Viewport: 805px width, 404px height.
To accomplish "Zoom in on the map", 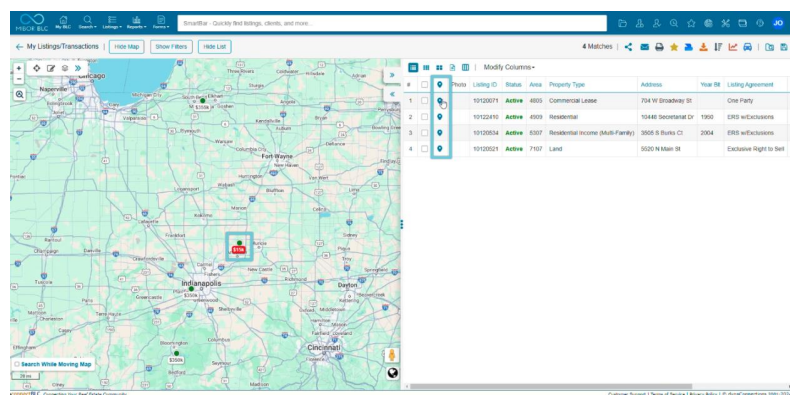I will coord(19,68).
